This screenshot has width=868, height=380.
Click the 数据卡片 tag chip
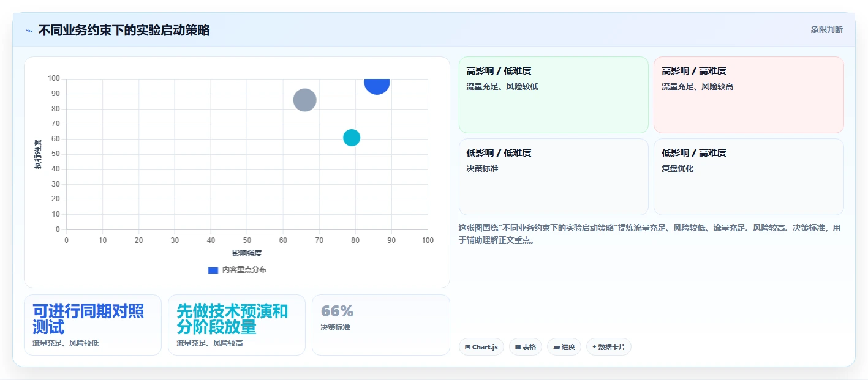[x=609, y=347]
